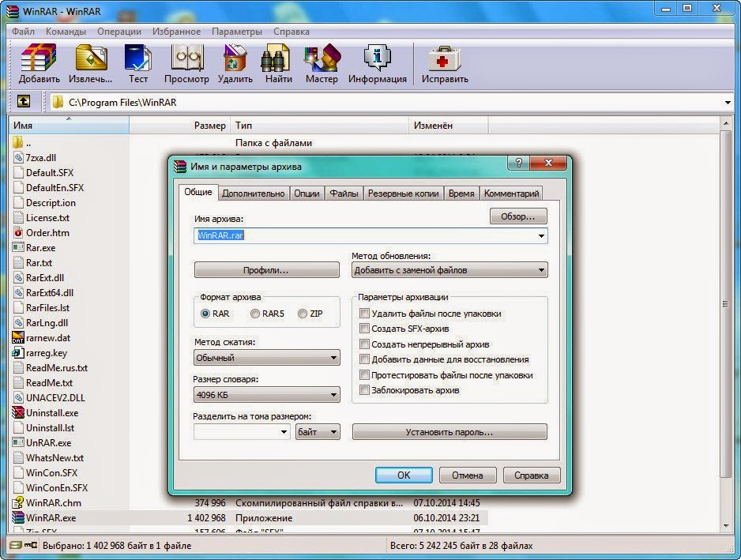
Task: Click the WinRAR.exe file icon
Action: (x=18, y=517)
